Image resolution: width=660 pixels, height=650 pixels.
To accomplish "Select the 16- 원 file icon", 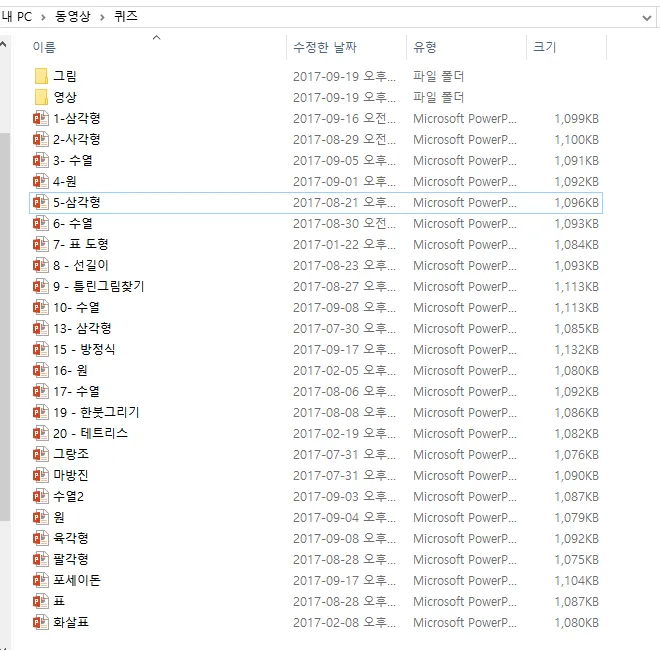I will click(41, 370).
